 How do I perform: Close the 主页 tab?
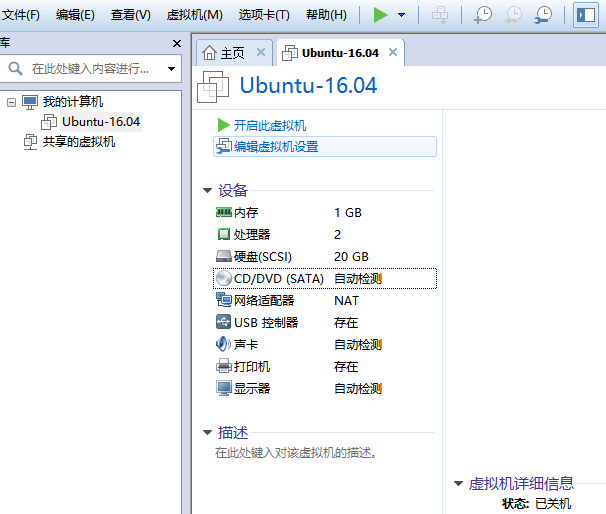261,52
